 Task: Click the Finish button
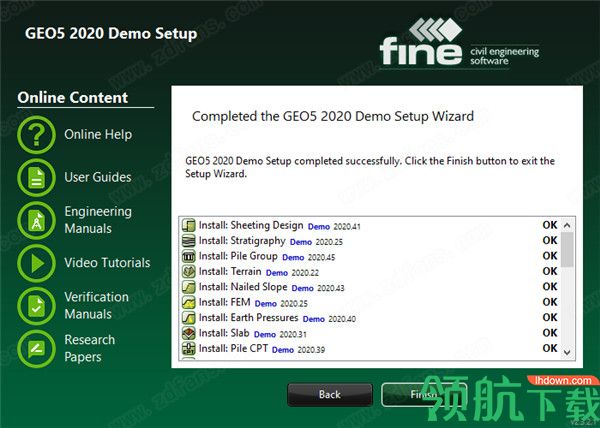pos(424,394)
